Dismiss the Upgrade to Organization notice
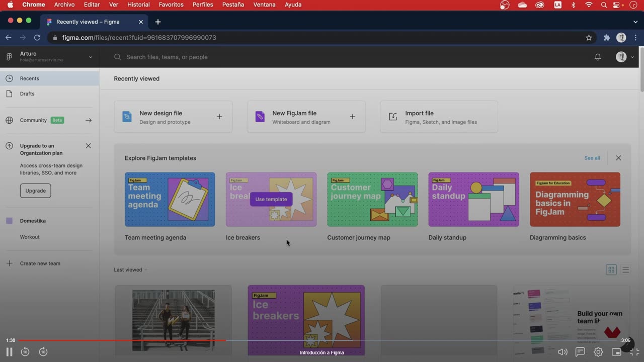This screenshot has height=362, width=644. tap(89, 146)
